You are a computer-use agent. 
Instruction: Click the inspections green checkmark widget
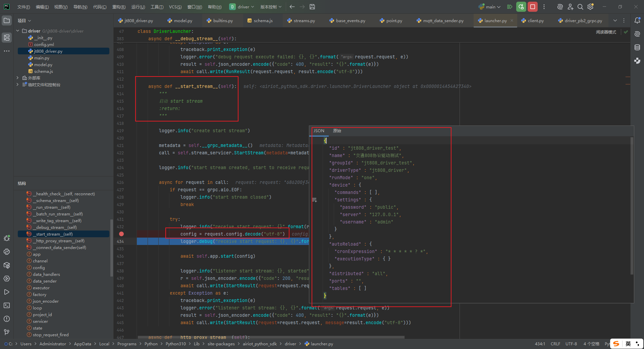(x=626, y=32)
